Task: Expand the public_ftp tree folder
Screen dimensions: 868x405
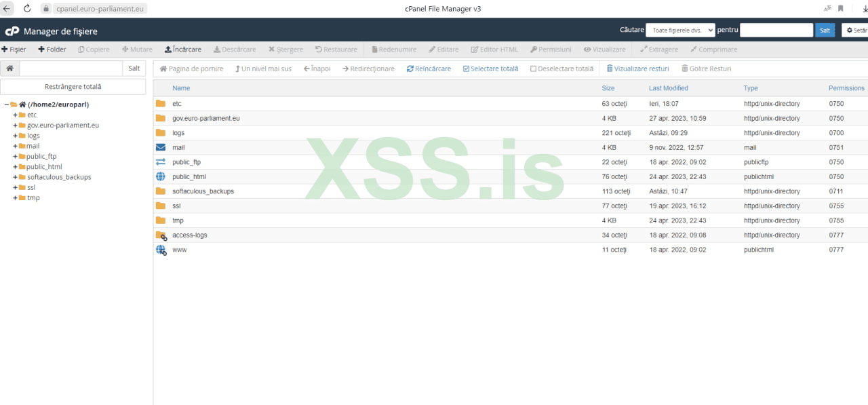Action: [x=15, y=156]
